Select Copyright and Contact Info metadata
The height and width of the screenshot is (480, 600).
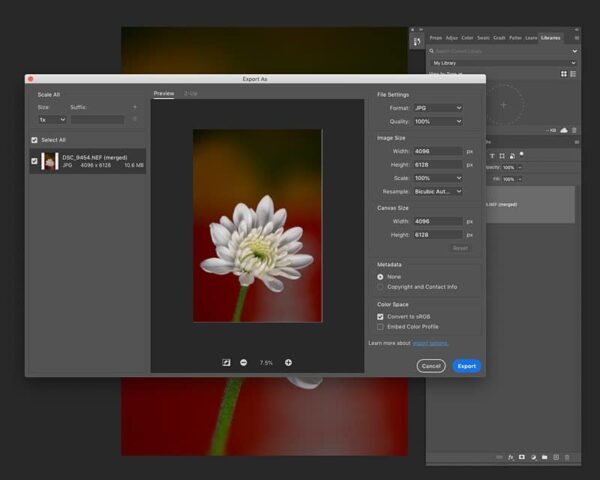[x=380, y=287]
